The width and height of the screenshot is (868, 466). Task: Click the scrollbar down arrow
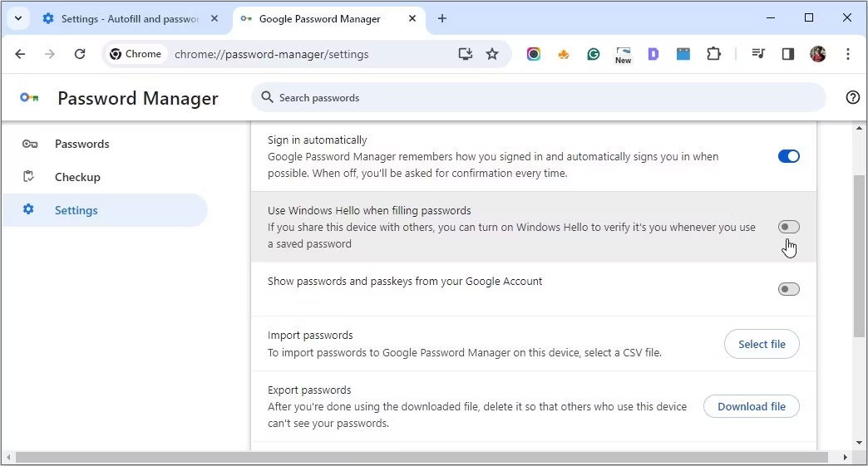pyautogui.click(x=859, y=443)
